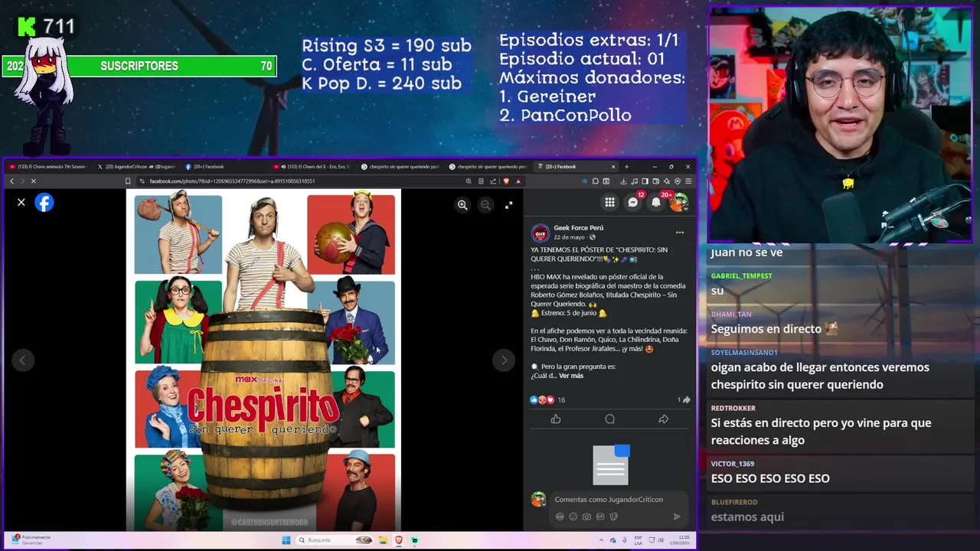Expand post text with 'Ver más'
This screenshot has height=551, width=980.
pos(571,376)
